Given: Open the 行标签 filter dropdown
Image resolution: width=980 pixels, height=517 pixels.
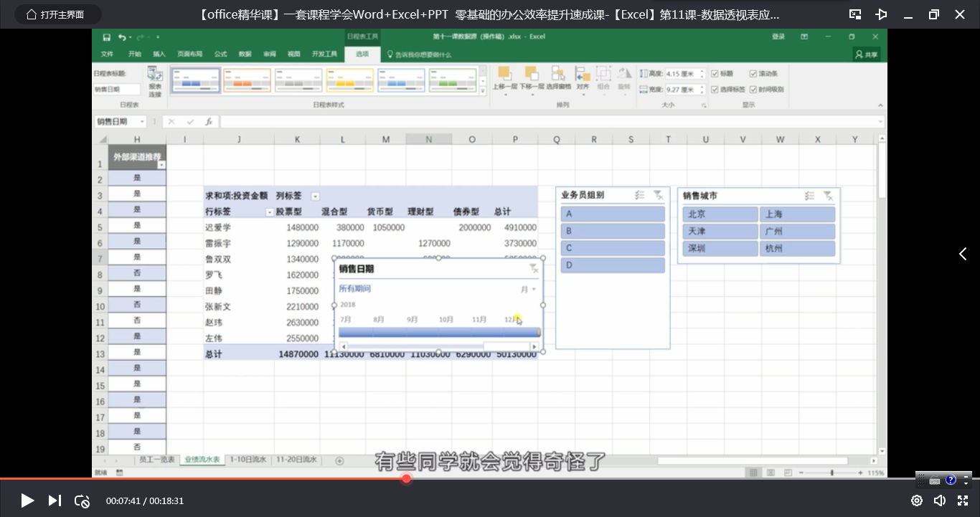Looking at the screenshot, I should click(x=270, y=212).
